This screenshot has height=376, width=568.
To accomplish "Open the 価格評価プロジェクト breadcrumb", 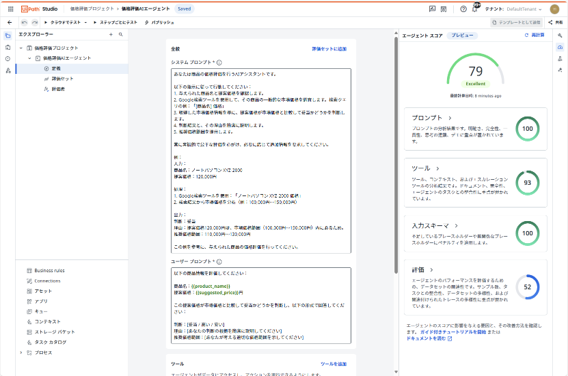I will pyautogui.click(x=92, y=9).
